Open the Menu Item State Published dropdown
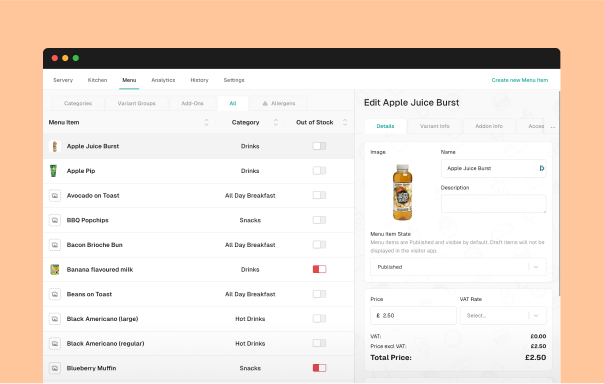The width and height of the screenshot is (604, 384). [458, 267]
